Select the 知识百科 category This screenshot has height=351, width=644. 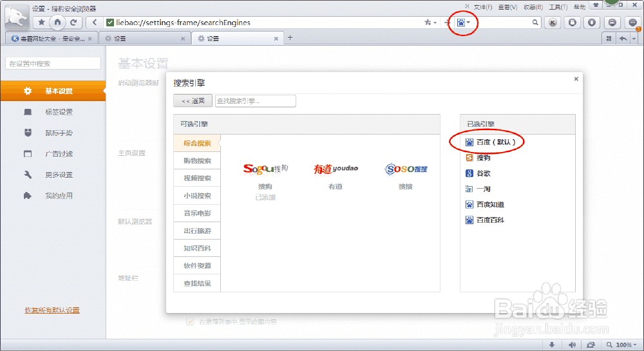[x=197, y=248]
